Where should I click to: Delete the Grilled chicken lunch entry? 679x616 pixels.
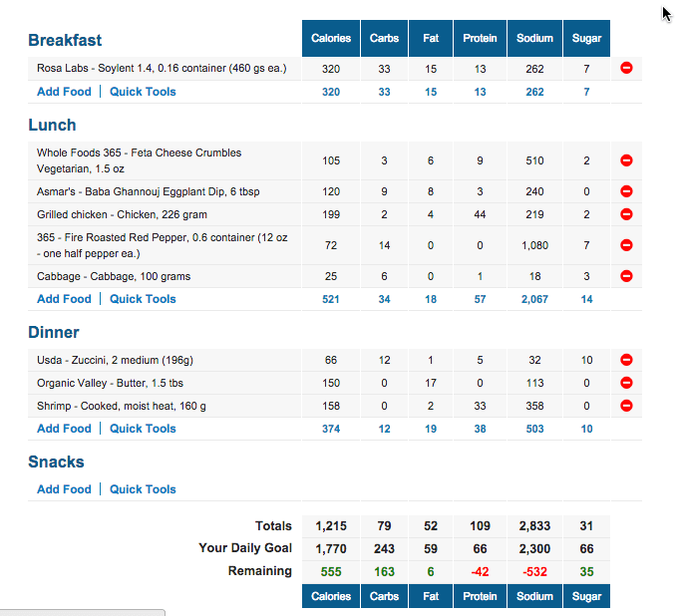coord(626,214)
